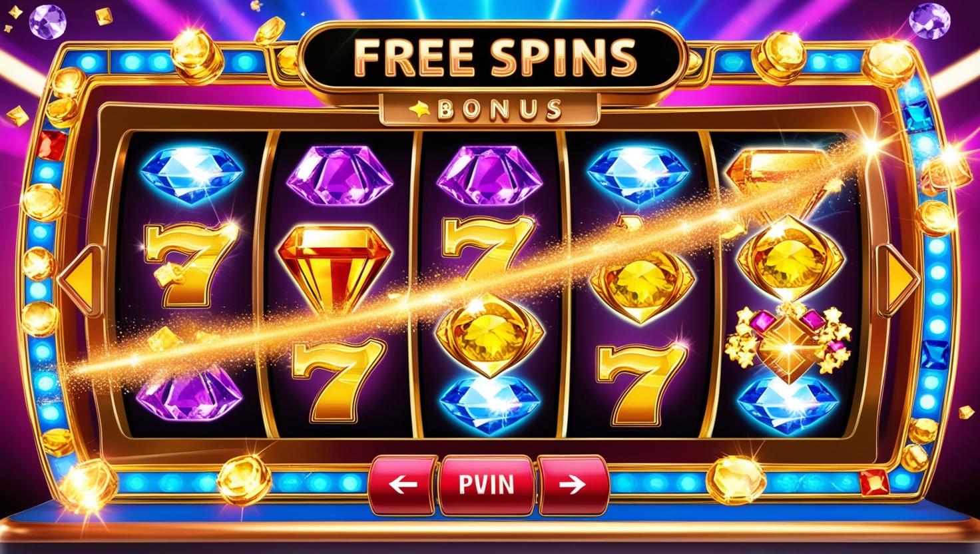Click the purple gem atop the third reel
Screen dimensions: 980x554
coord(489,174)
